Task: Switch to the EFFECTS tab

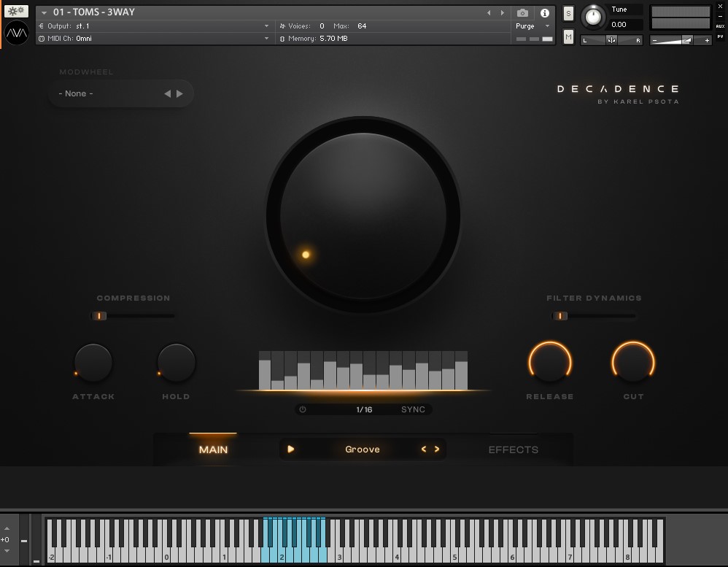Action: tap(513, 450)
